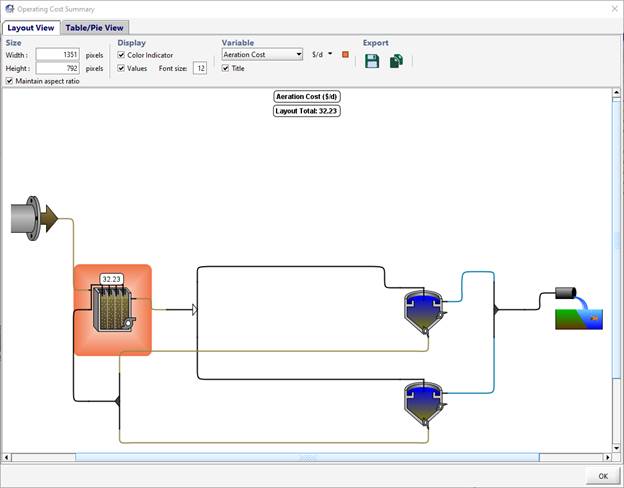Click the horizontal scrollbar right arrow
The image size is (624, 488).
[607, 457]
